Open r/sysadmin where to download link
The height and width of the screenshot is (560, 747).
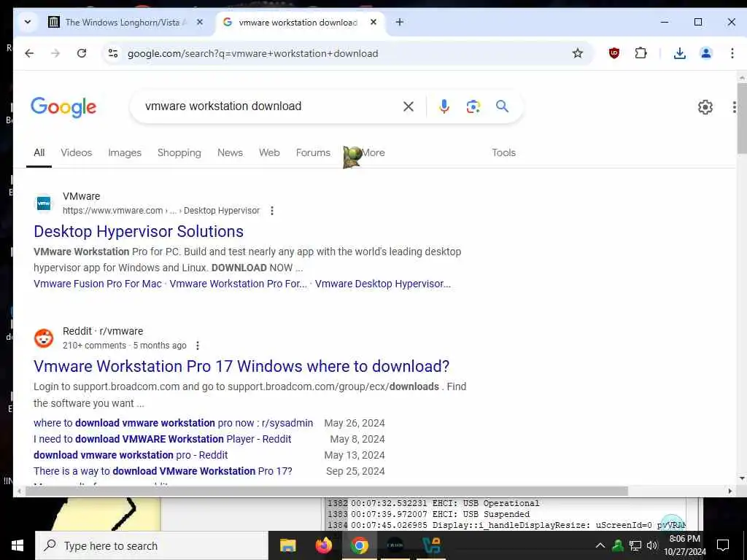pyautogui.click(x=174, y=423)
